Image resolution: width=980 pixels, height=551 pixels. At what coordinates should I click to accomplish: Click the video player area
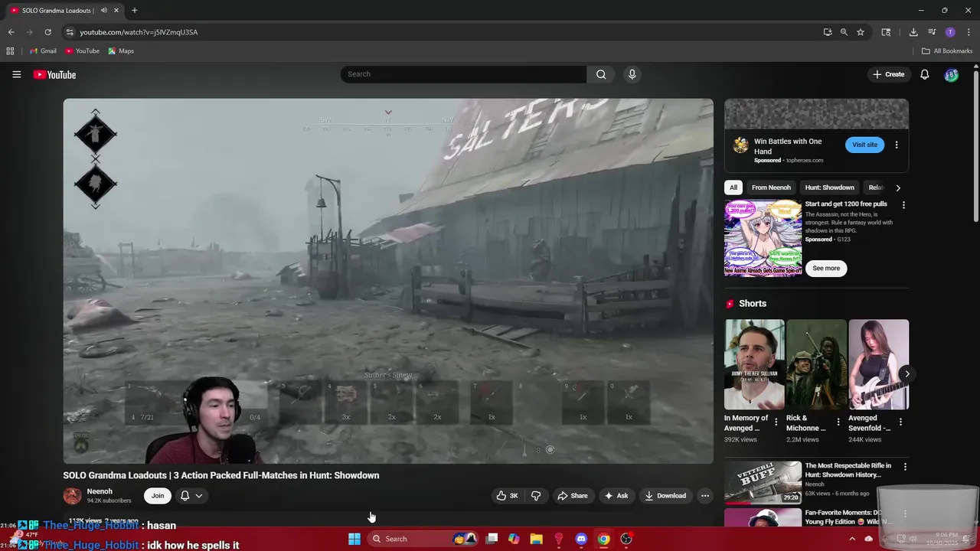(388, 281)
